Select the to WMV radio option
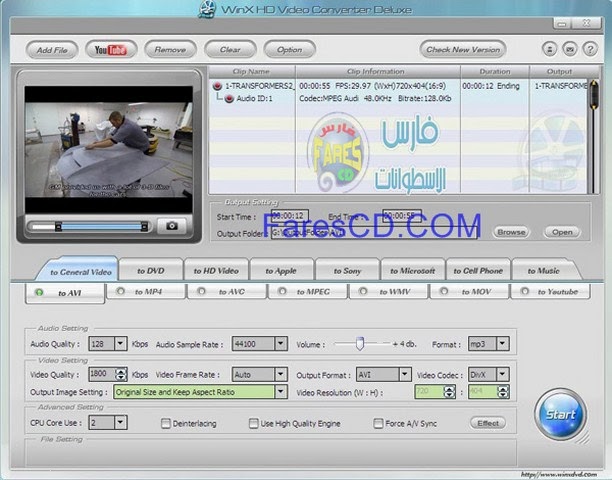The image size is (612, 480). pyautogui.click(x=363, y=291)
